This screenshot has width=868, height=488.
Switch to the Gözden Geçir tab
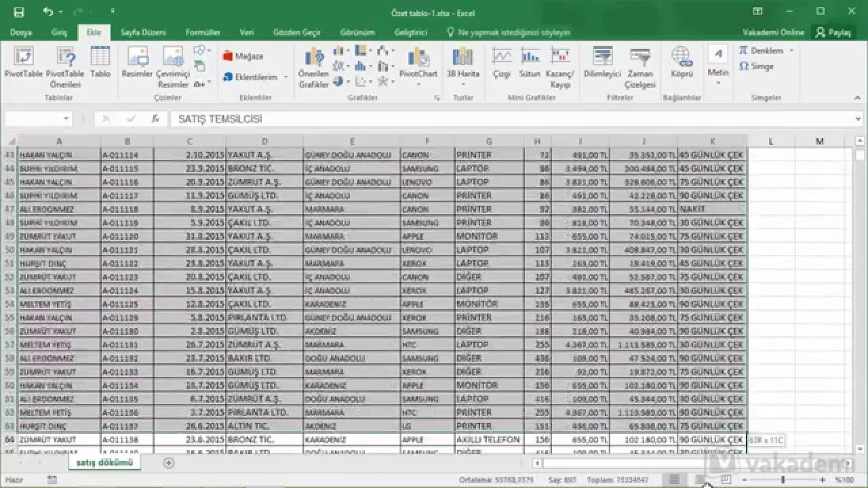[296, 32]
